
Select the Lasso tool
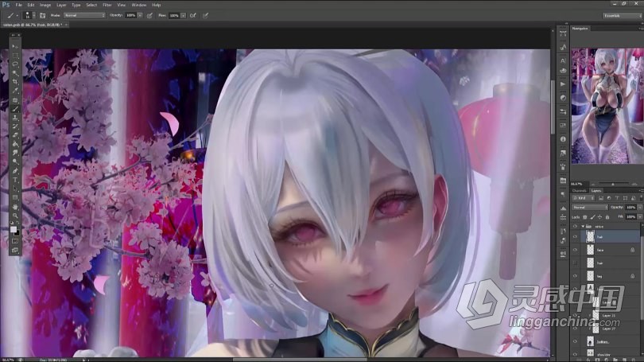coord(15,64)
